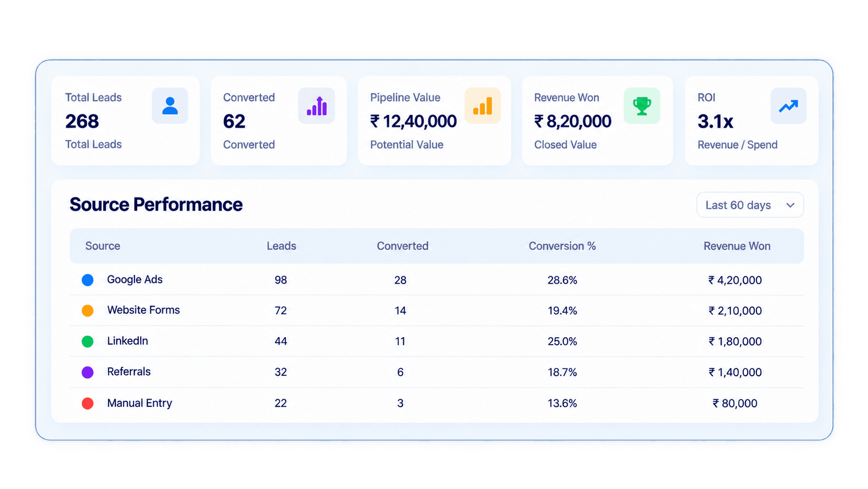
Task: Click the Total Leads person icon
Action: coord(170,106)
